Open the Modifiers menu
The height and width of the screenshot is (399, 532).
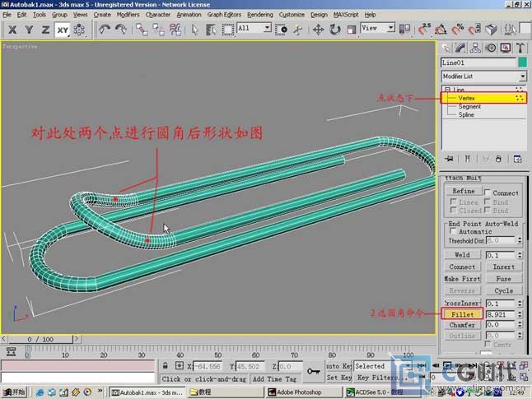point(128,15)
